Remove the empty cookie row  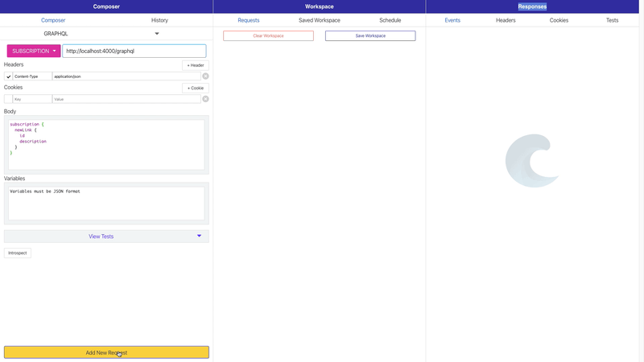(x=205, y=99)
